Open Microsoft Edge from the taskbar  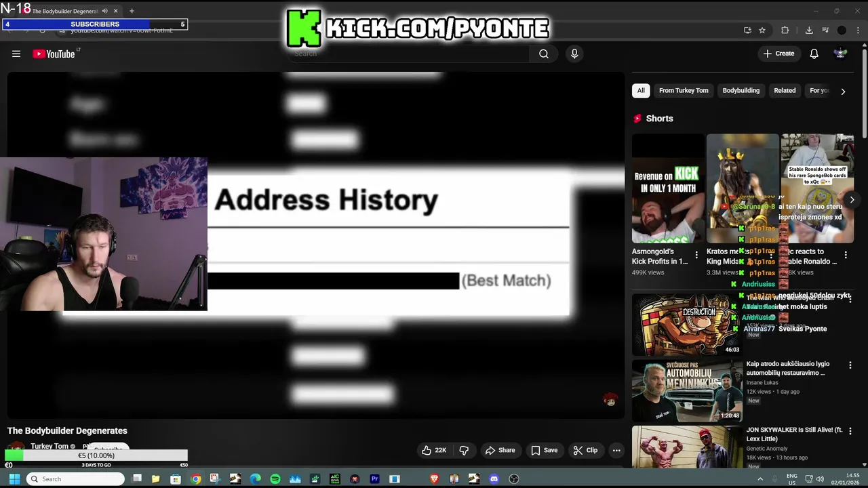click(x=255, y=479)
